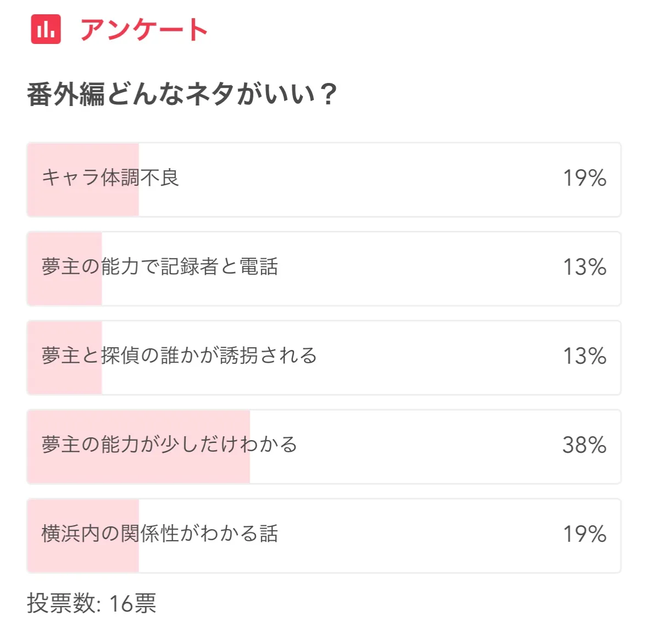Select the キャラ体調不良 poll option

110,178
